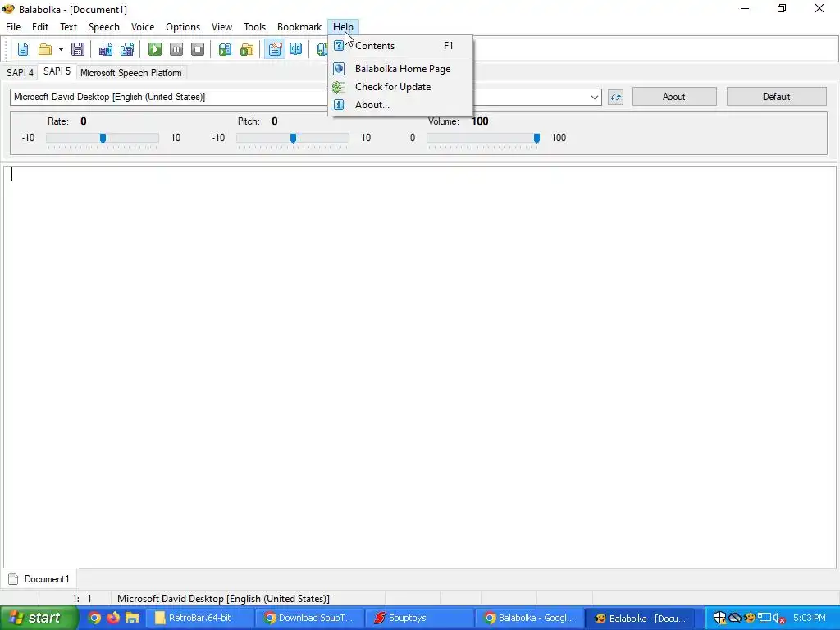
Task: Open the File menu
Action: tap(13, 27)
